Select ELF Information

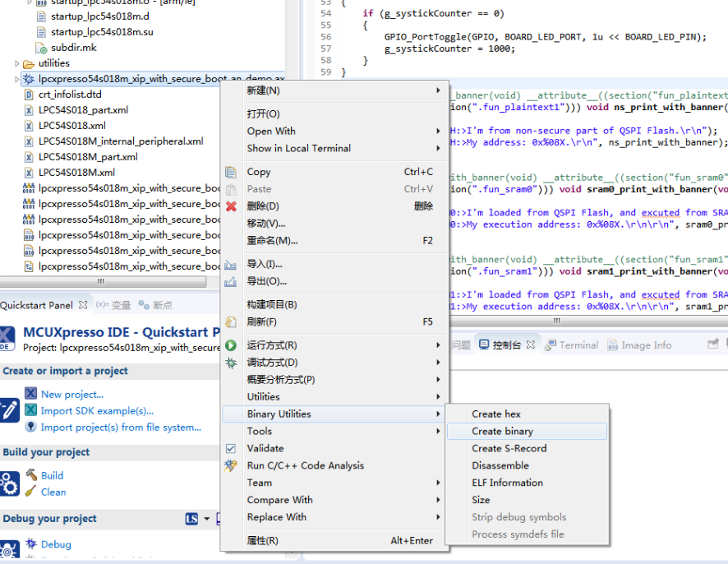click(527, 483)
